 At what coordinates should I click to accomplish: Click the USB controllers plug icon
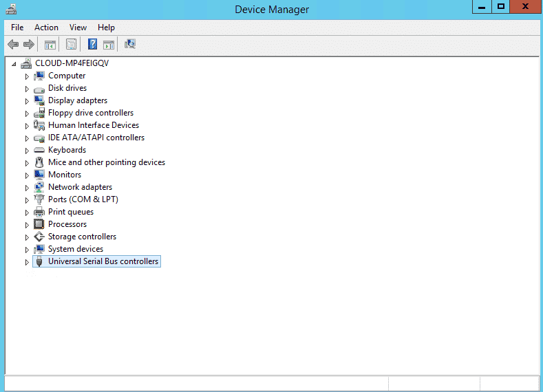point(39,261)
